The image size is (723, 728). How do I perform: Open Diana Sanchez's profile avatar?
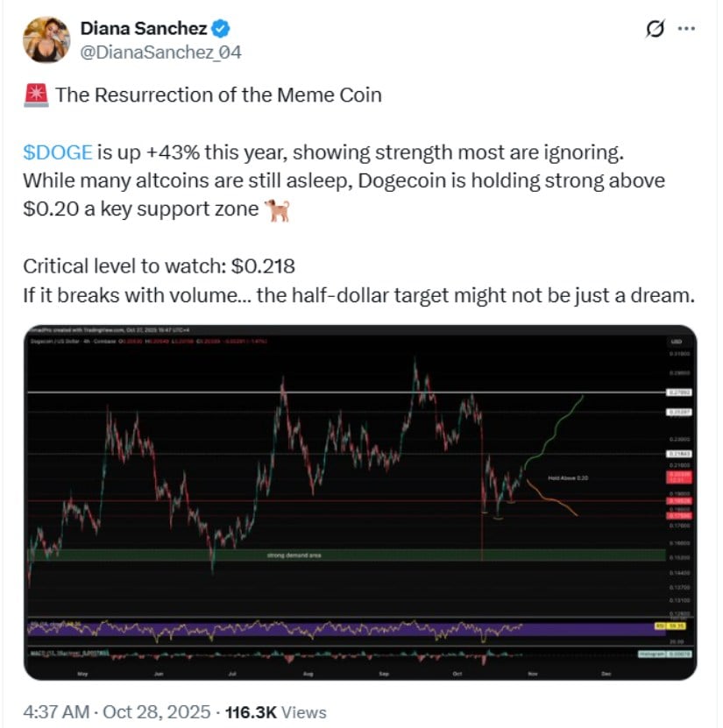(45, 40)
